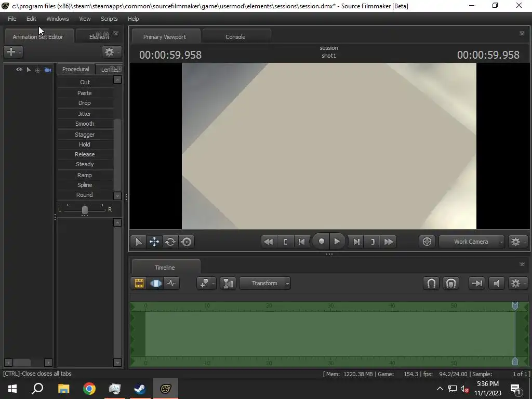Open the Edit menu
The image size is (532, 399).
pos(31,19)
